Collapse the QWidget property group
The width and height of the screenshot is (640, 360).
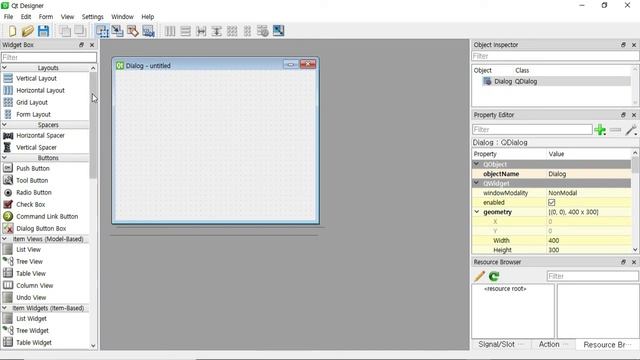[476, 183]
